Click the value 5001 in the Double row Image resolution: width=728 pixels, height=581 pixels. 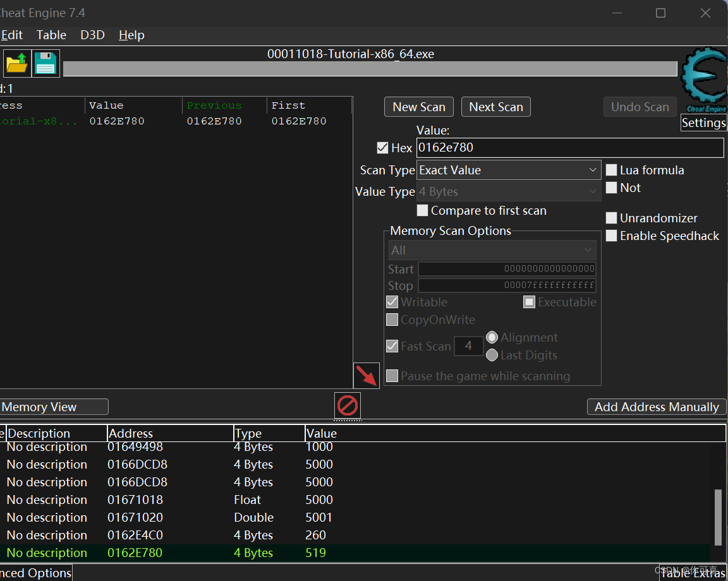click(319, 517)
